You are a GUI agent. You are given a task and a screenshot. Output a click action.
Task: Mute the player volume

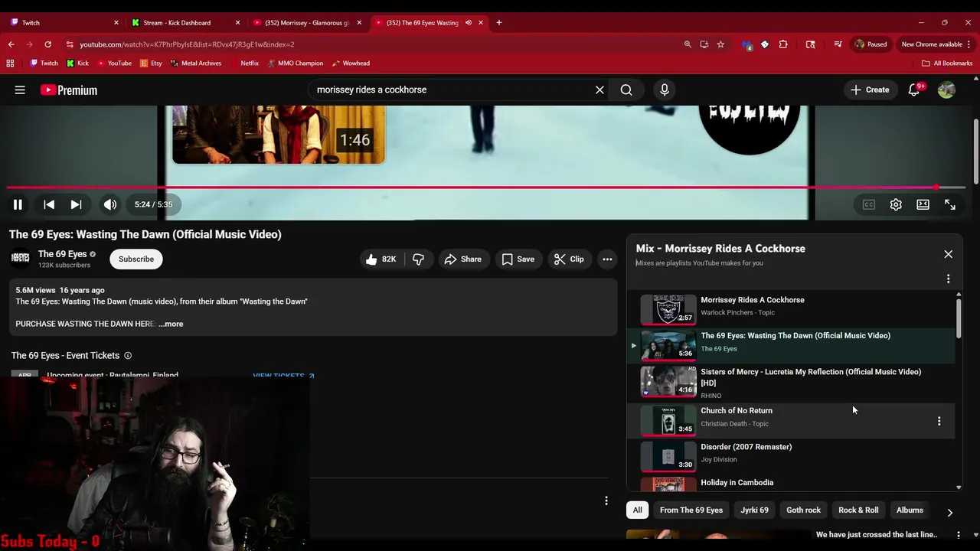pos(110,204)
